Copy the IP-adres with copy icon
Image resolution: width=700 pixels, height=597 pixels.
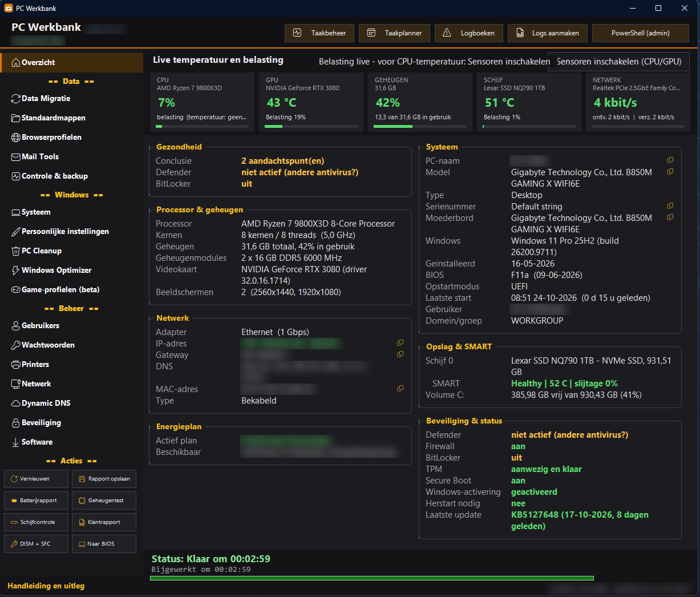point(400,343)
